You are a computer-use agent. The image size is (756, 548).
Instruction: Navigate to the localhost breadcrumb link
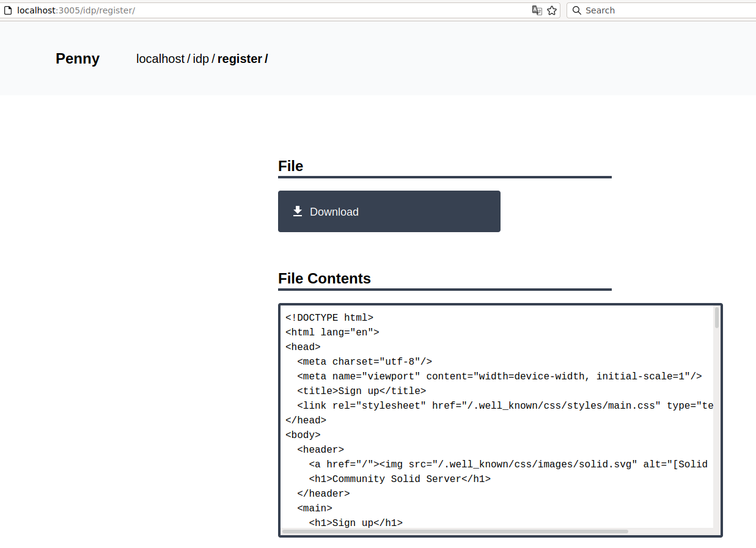(160, 59)
